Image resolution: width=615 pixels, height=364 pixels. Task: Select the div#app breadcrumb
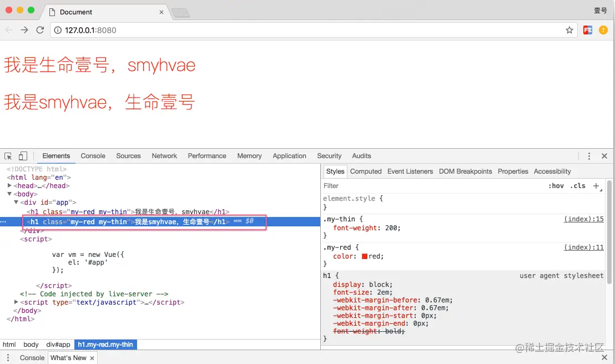click(x=58, y=345)
